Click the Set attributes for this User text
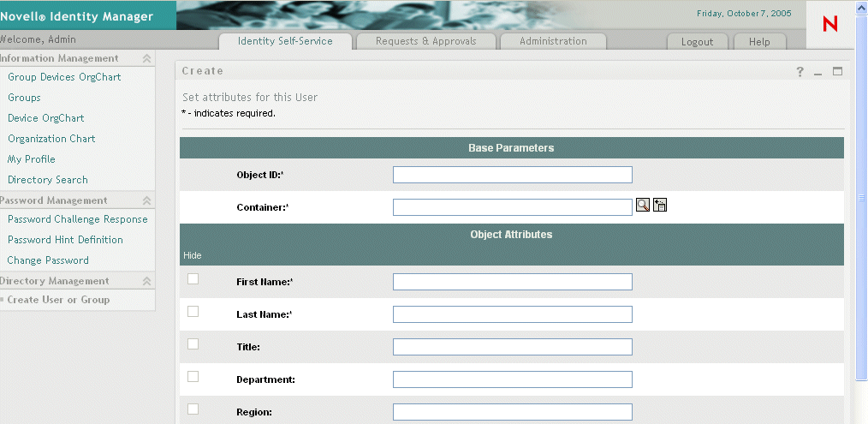This screenshot has height=424, width=868. pyautogui.click(x=250, y=98)
